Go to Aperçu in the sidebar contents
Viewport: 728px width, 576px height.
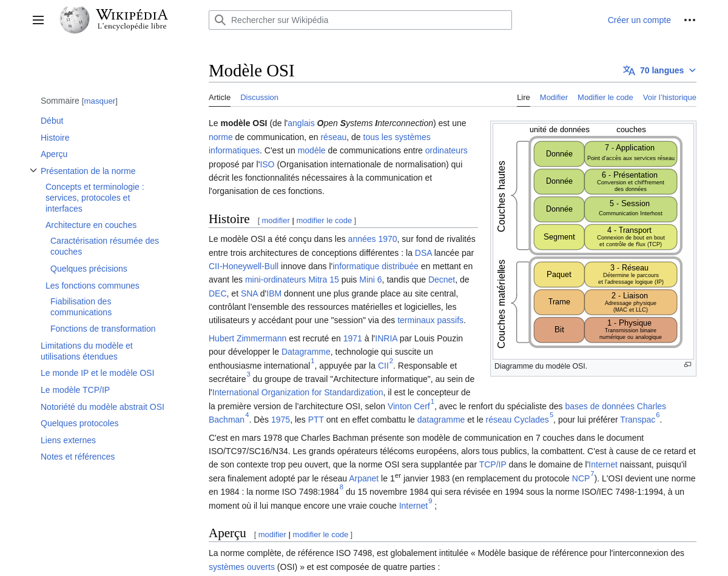[x=54, y=154]
